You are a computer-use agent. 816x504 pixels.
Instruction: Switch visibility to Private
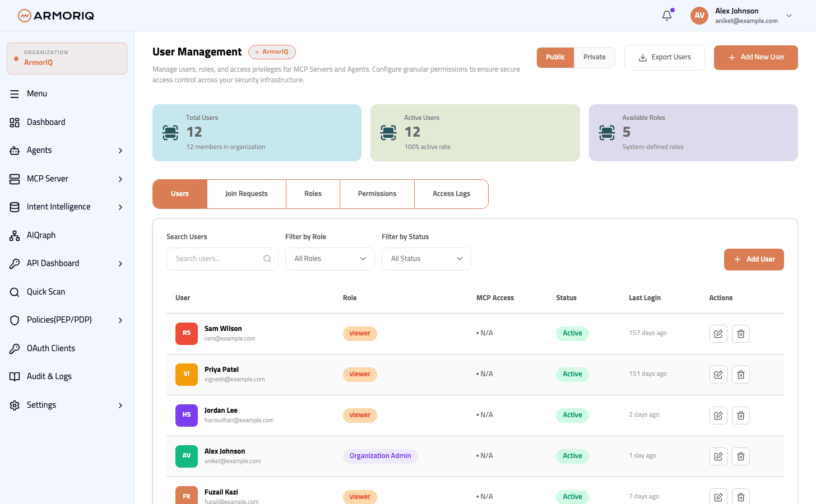[x=595, y=57]
